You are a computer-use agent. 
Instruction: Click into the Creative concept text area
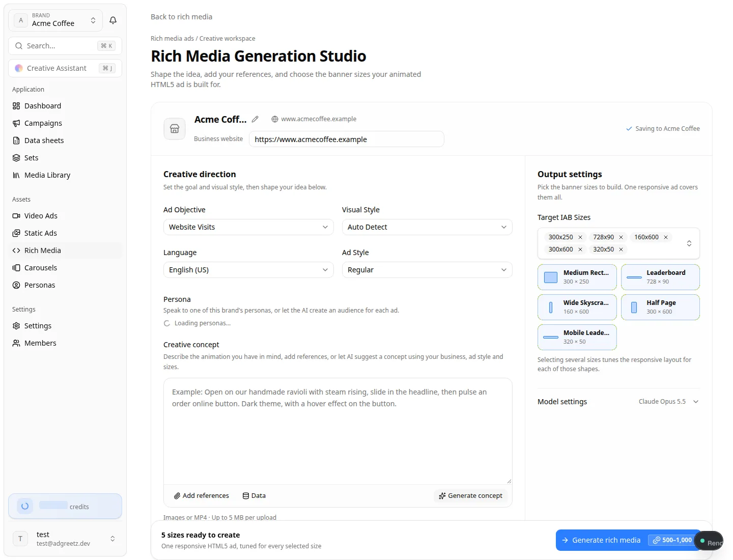337,431
